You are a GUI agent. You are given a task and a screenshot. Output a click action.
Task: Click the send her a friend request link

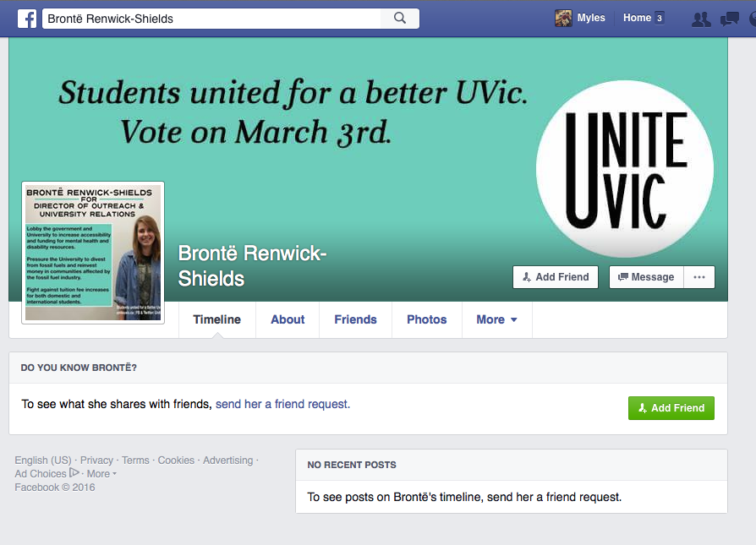tap(282, 404)
